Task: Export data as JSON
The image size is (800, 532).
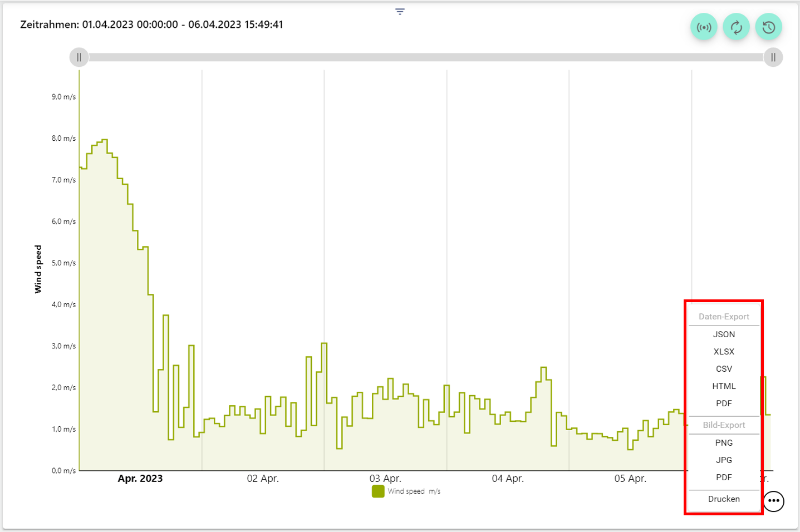Action: pos(724,334)
